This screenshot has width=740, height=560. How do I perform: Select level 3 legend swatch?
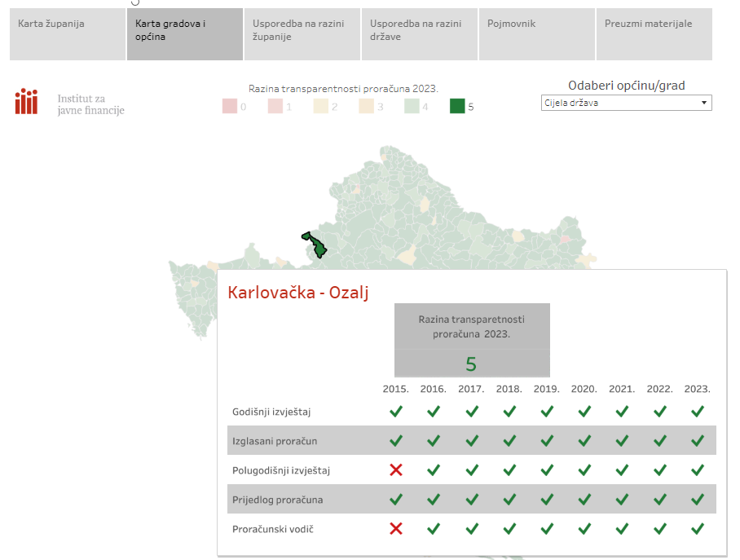tap(366, 107)
